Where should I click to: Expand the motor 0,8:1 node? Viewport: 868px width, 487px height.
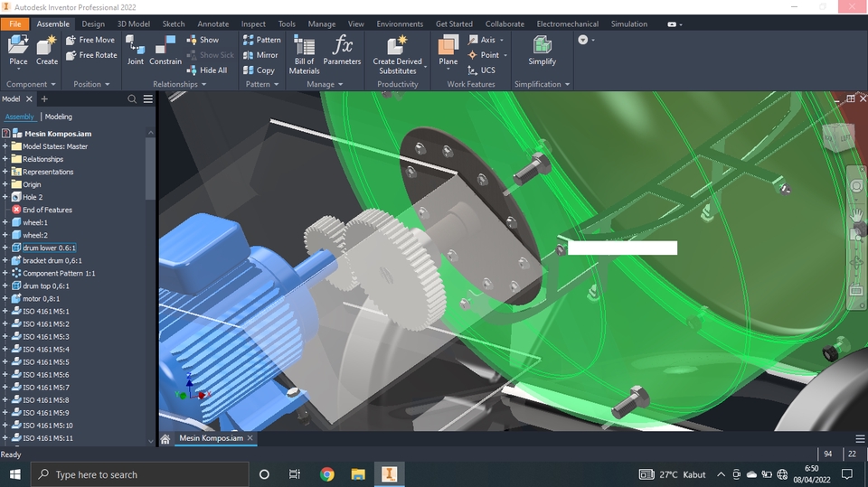[x=5, y=299]
